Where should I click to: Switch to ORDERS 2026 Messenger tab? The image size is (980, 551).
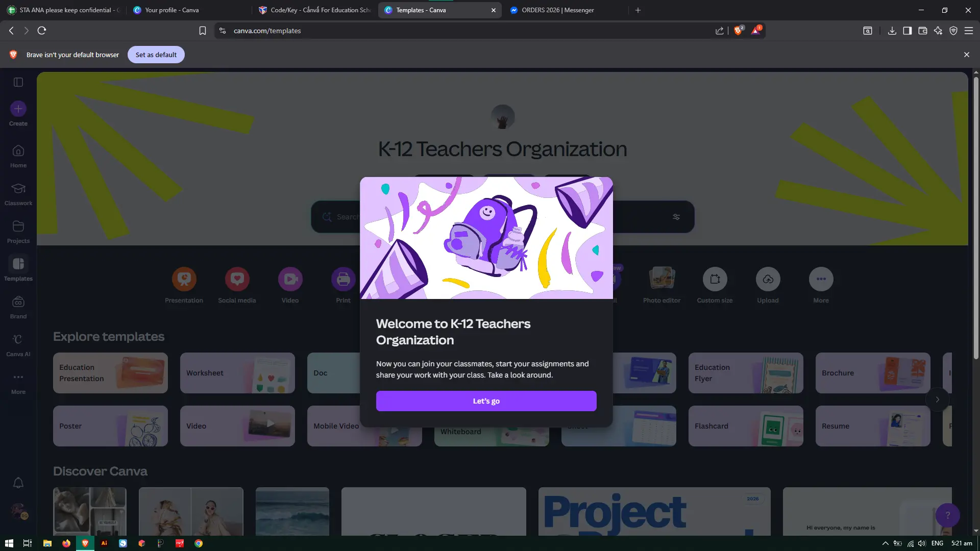566,10
